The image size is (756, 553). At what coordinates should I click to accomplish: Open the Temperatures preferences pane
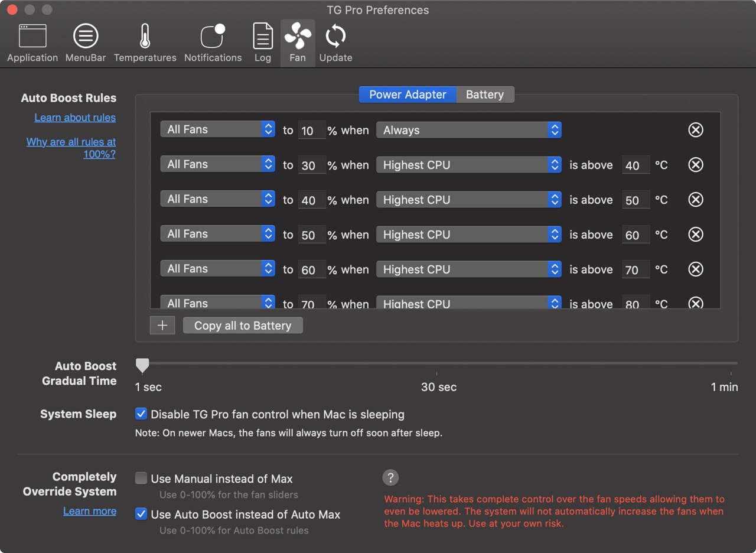pos(145,43)
